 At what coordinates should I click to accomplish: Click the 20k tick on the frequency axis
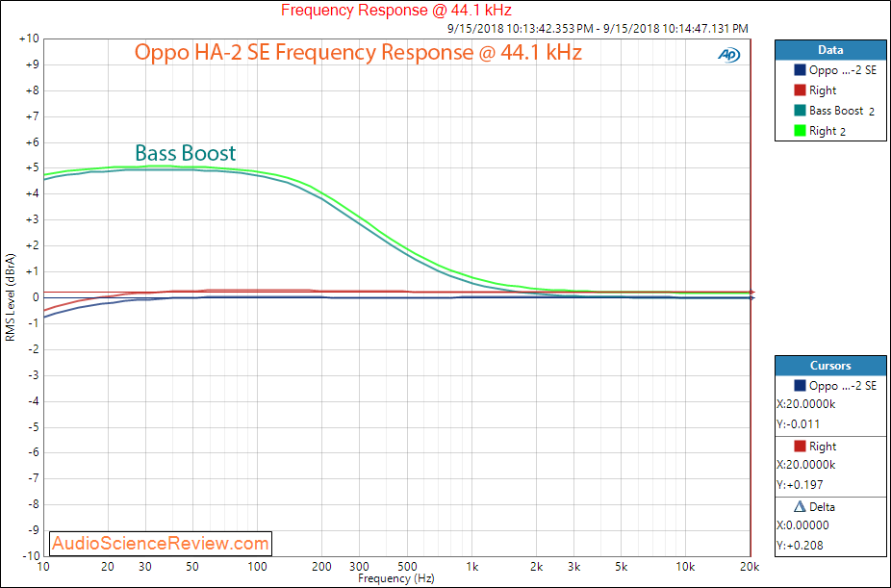click(750, 567)
